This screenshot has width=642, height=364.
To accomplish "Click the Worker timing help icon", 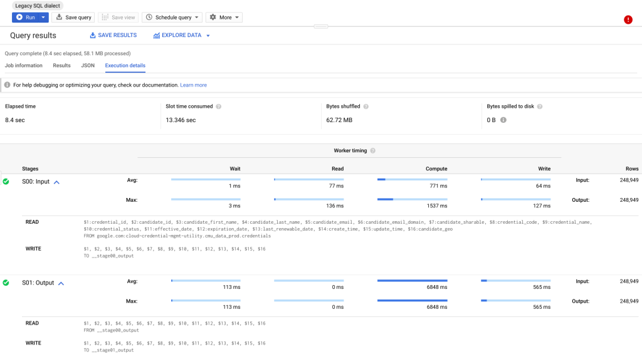I will (x=372, y=150).
